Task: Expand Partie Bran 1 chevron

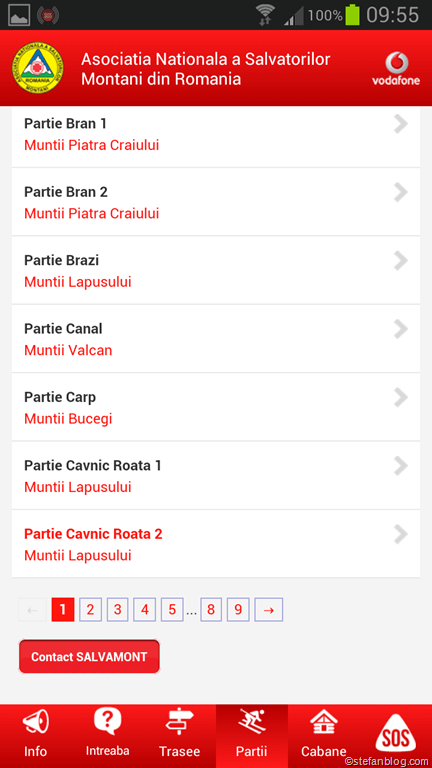Action: tap(401, 124)
